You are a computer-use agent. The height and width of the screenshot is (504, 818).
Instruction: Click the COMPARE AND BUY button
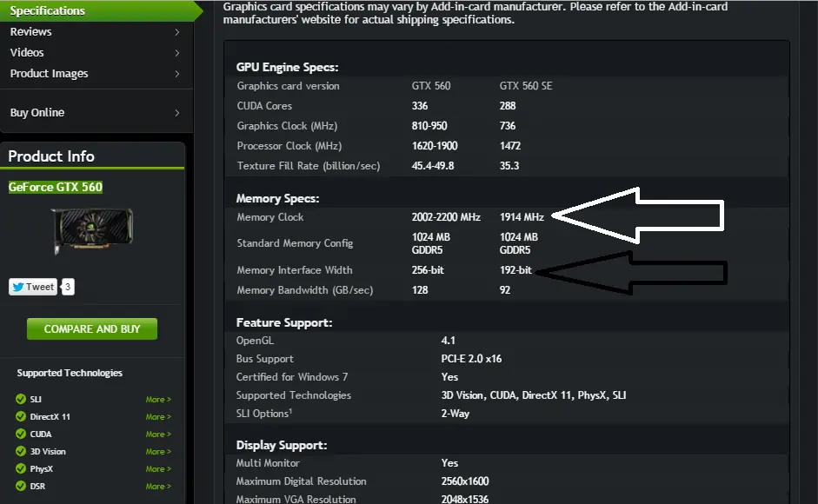point(92,329)
